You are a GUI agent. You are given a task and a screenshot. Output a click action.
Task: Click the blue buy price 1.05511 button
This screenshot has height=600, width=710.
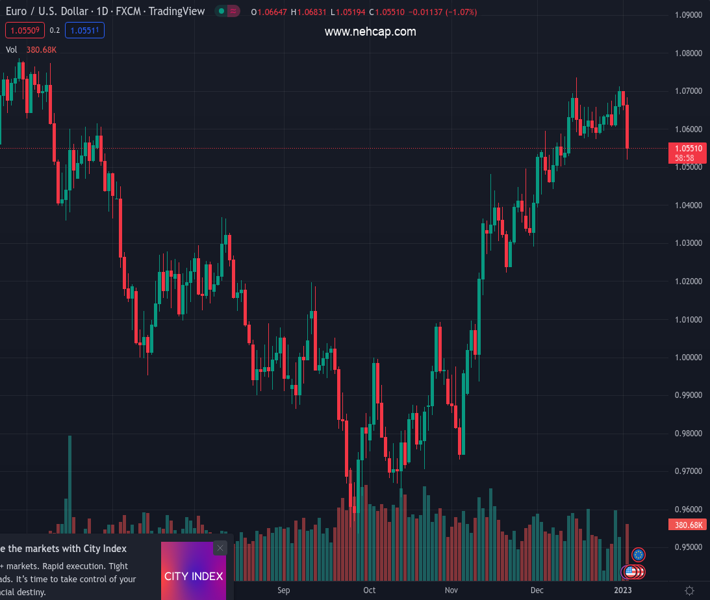coord(85,31)
